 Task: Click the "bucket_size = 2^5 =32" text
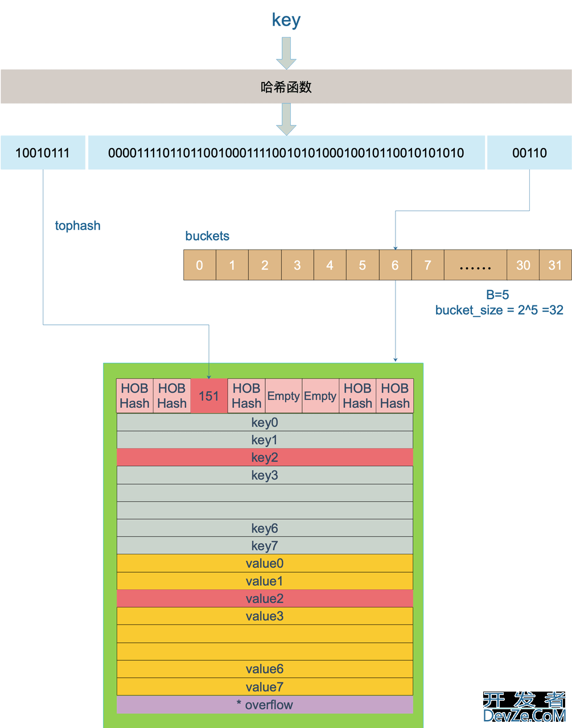(499, 310)
